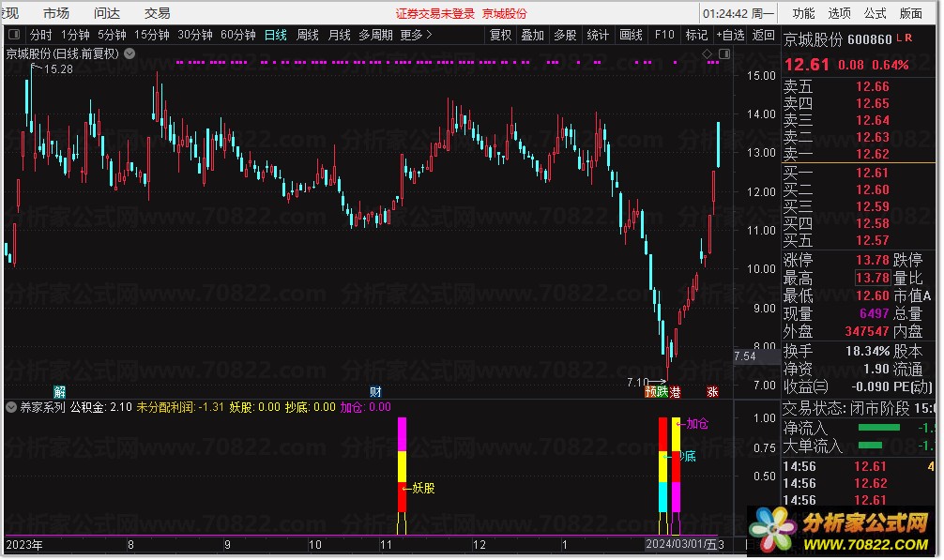Click the 7.10 low price label

coord(637,382)
